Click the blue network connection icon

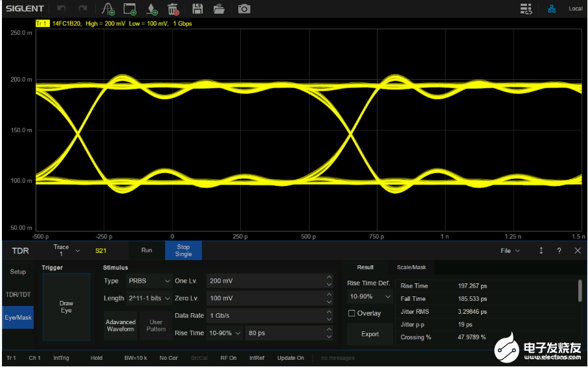tap(552, 8)
